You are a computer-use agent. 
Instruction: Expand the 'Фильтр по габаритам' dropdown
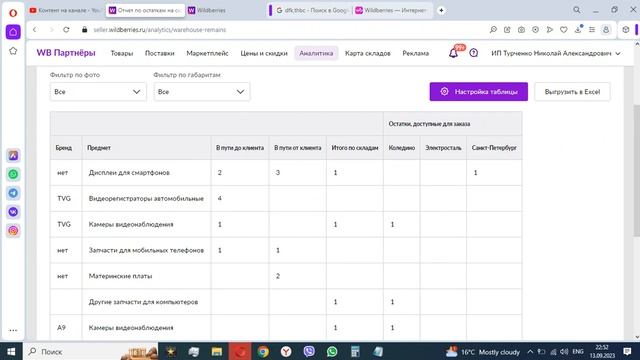coord(202,92)
